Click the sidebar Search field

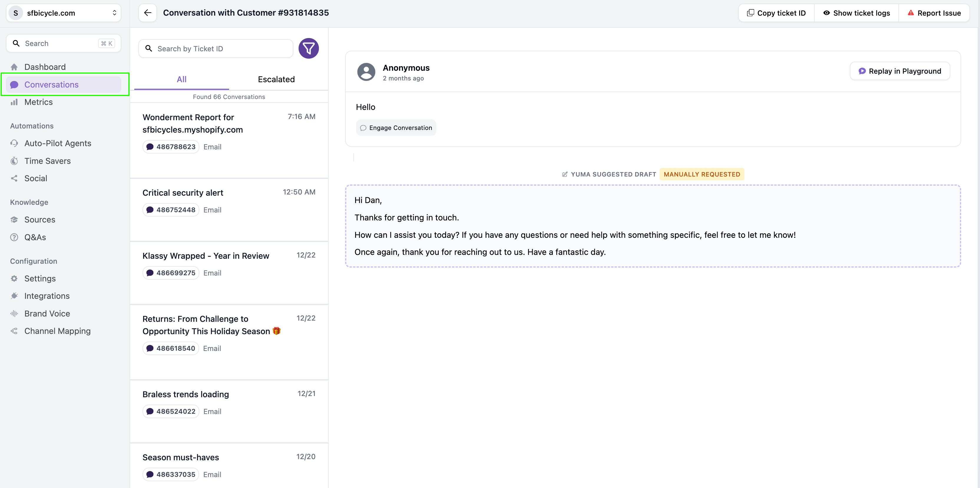point(64,43)
